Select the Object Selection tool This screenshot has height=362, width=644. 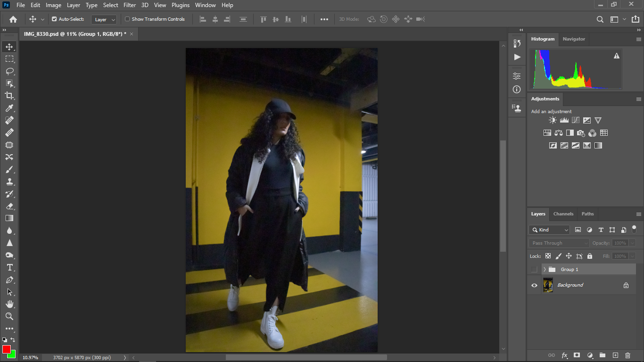9,84
